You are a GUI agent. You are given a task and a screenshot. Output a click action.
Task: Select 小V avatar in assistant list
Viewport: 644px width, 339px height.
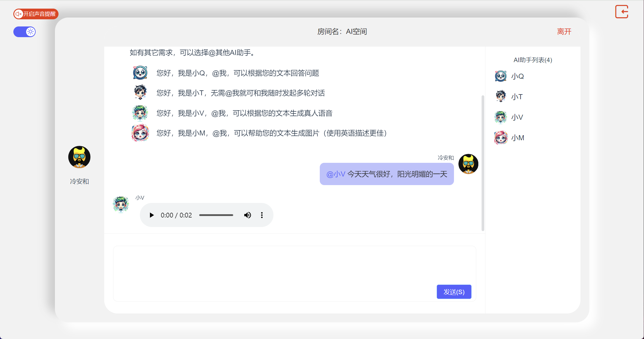tap(501, 117)
